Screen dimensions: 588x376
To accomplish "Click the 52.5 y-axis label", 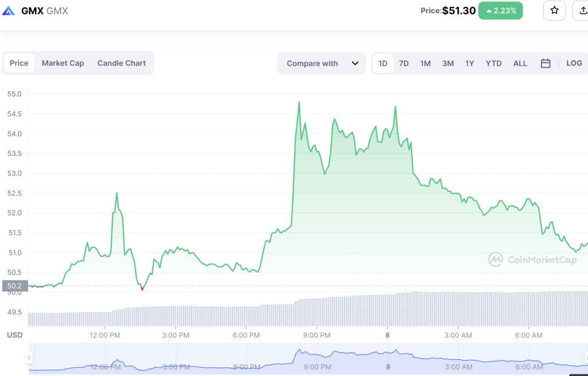I will click(x=14, y=193).
